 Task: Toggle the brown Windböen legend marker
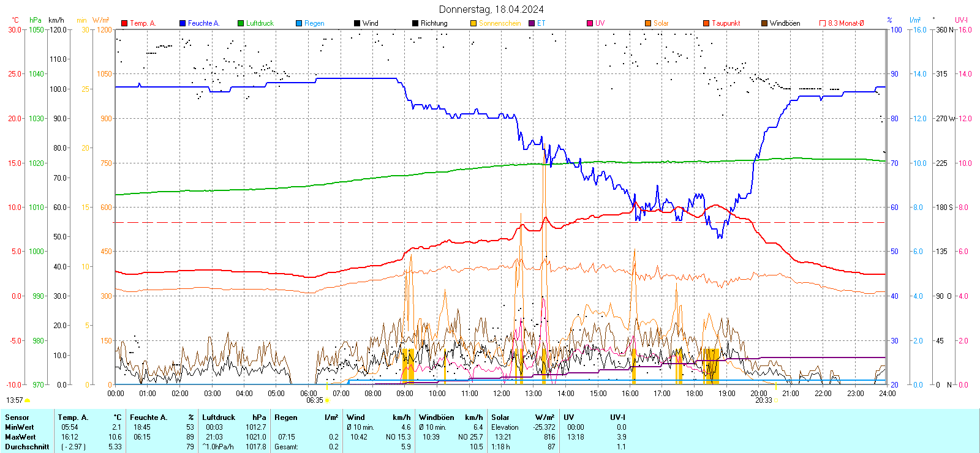[x=764, y=23]
